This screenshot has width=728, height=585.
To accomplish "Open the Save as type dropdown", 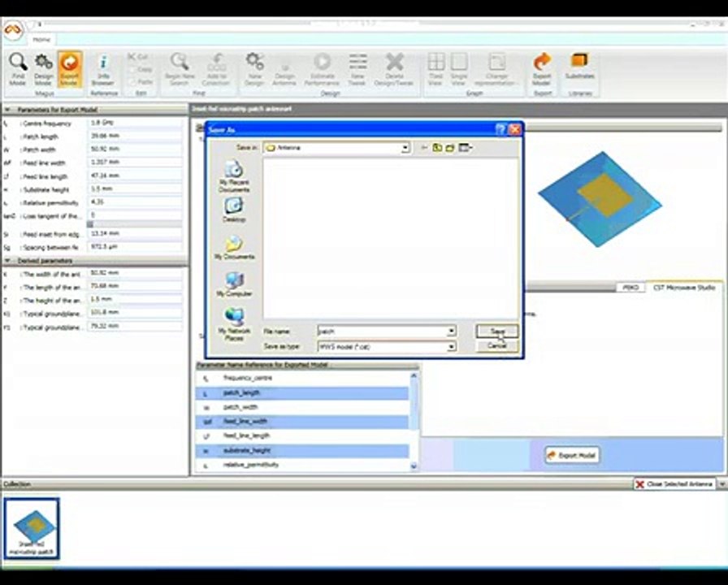I will (x=451, y=347).
